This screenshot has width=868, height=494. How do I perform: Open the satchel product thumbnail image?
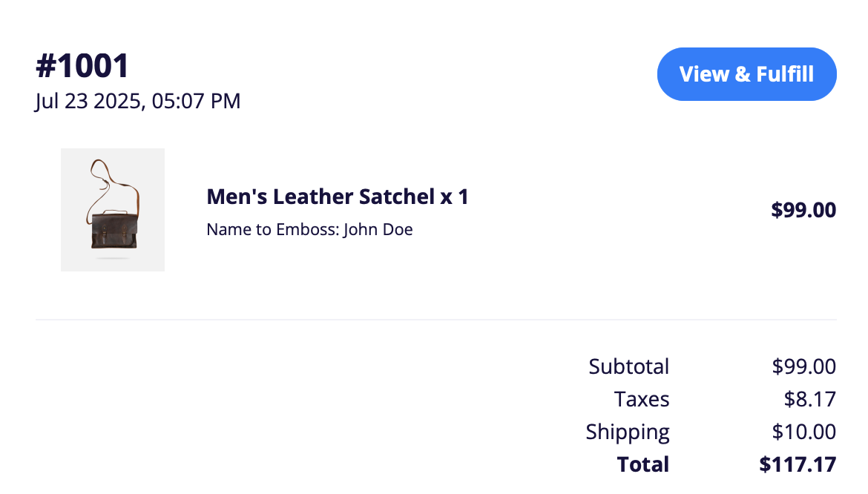click(x=113, y=210)
